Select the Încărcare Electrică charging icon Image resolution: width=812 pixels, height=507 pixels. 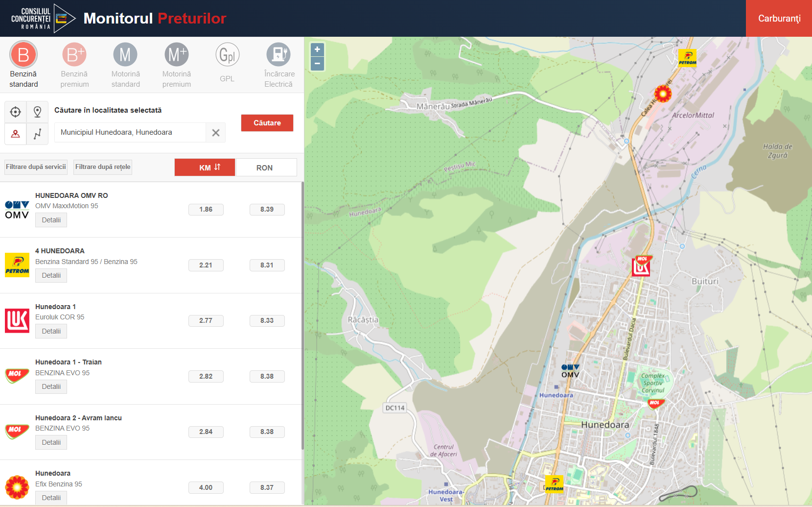point(278,55)
